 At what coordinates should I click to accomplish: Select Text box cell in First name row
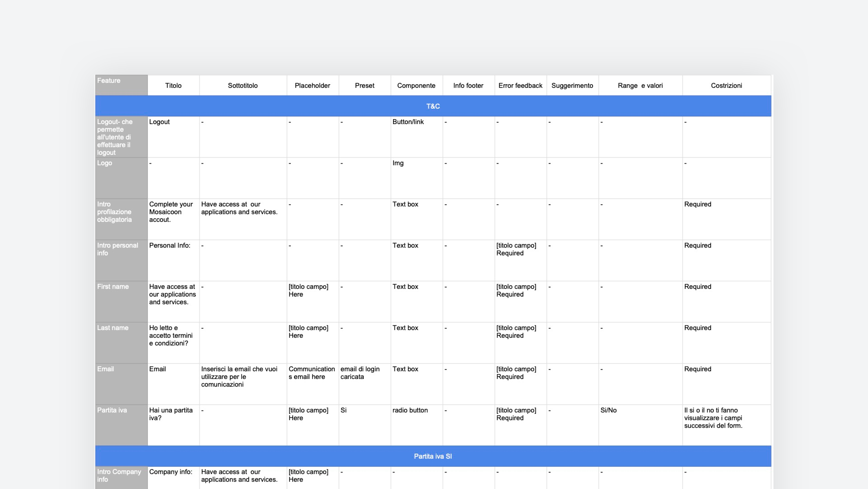coord(417,302)
